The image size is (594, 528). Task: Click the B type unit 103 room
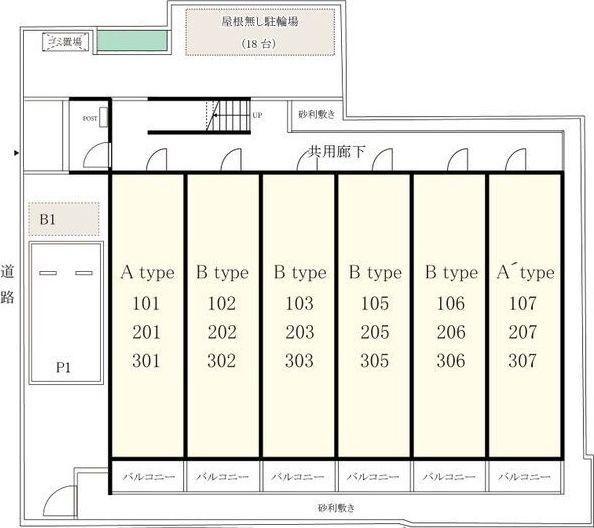(x=299, y=315)
